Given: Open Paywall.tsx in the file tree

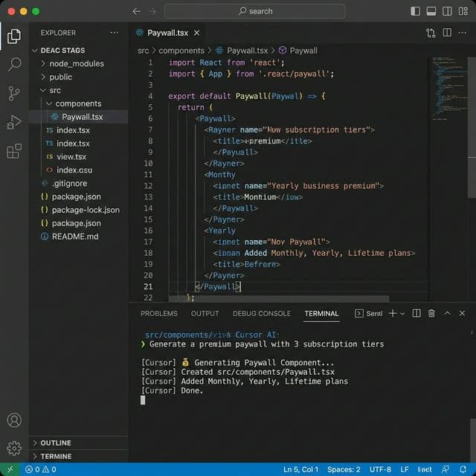Looking at the screenshot, I should (77, 117).
